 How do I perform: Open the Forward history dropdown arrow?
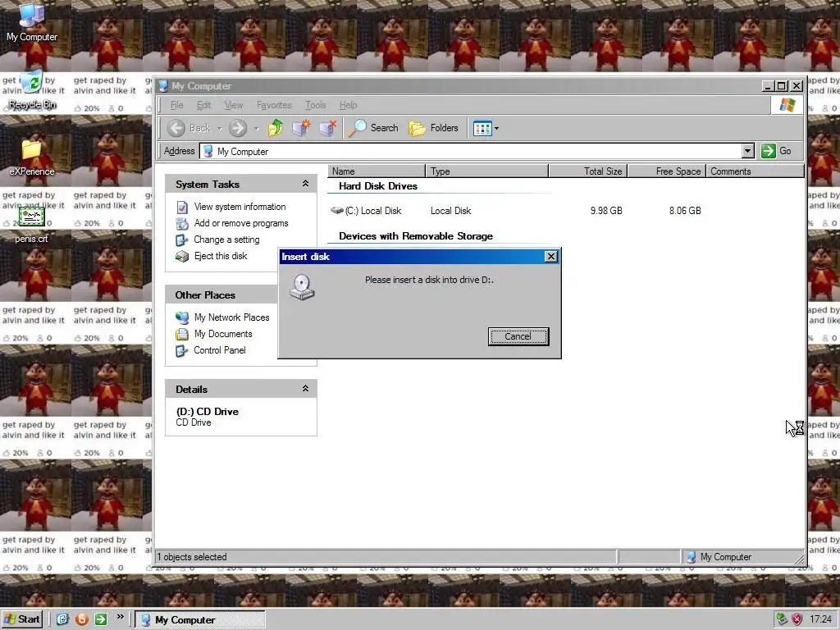coord(256,129)
